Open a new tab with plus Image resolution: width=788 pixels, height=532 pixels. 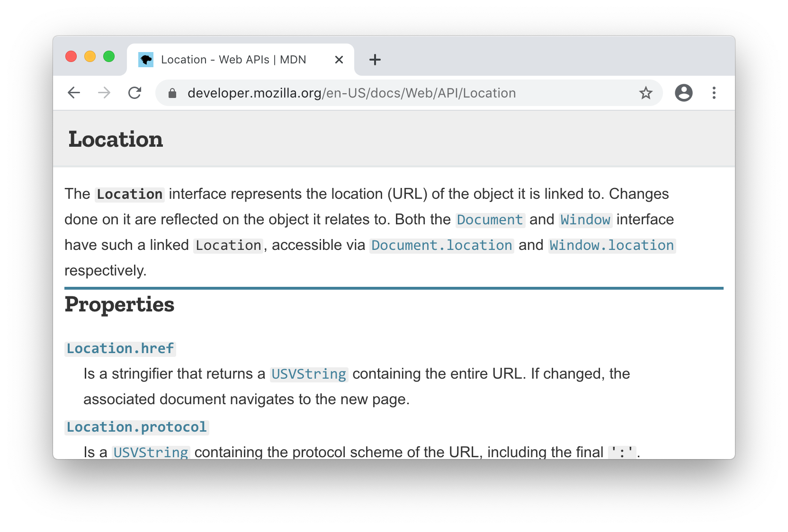(x=375, y=60)
